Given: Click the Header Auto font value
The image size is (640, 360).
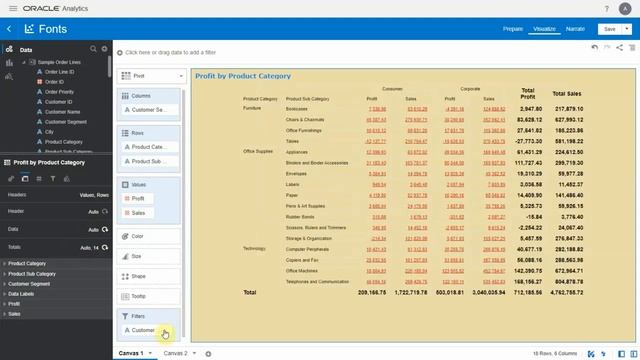Looking at the screenshot, I should pos(93,212).
